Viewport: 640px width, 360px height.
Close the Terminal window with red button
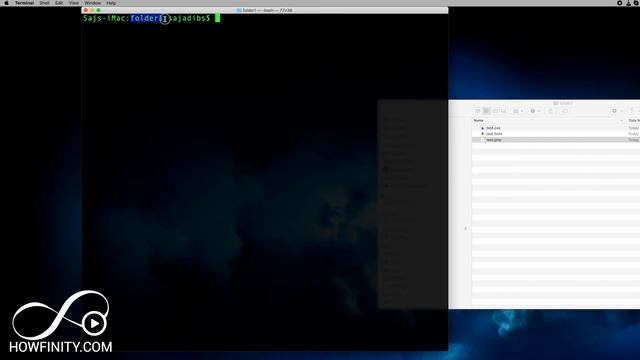point(86,10)
